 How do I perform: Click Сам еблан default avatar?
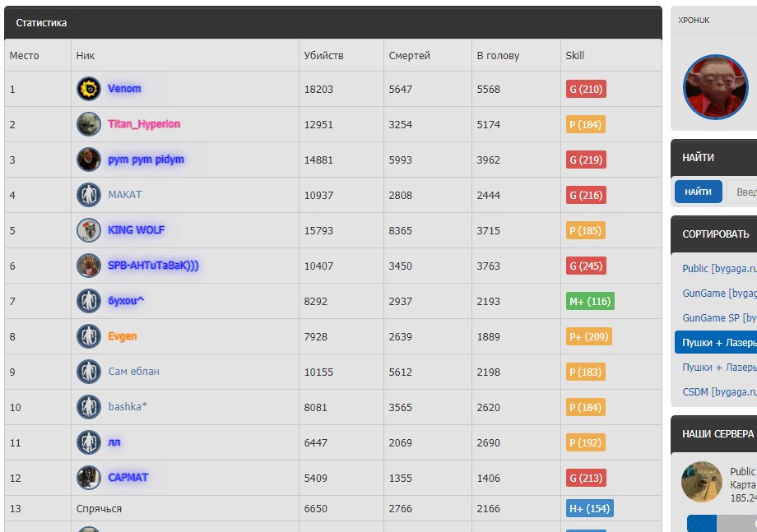click(88, 372)
